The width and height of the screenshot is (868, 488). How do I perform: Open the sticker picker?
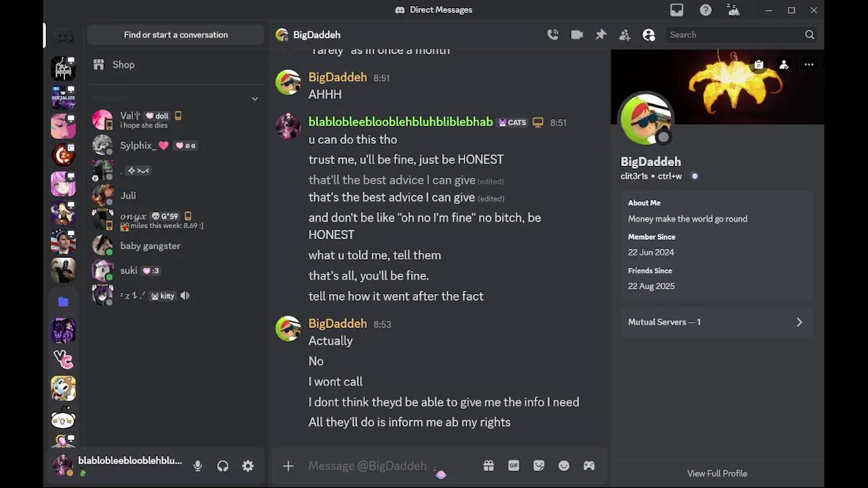tap(538, 466)
